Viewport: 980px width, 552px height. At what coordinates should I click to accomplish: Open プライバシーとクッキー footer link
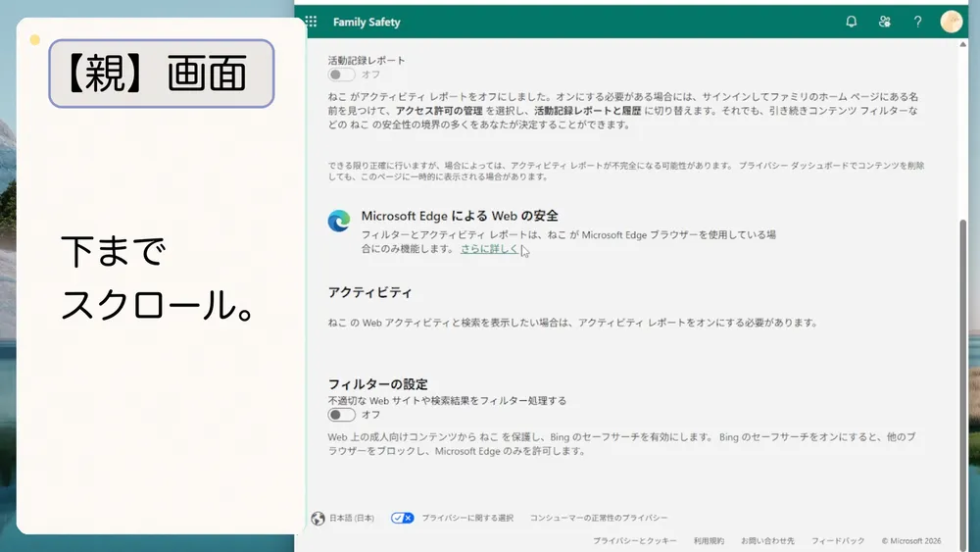[634, 541]
